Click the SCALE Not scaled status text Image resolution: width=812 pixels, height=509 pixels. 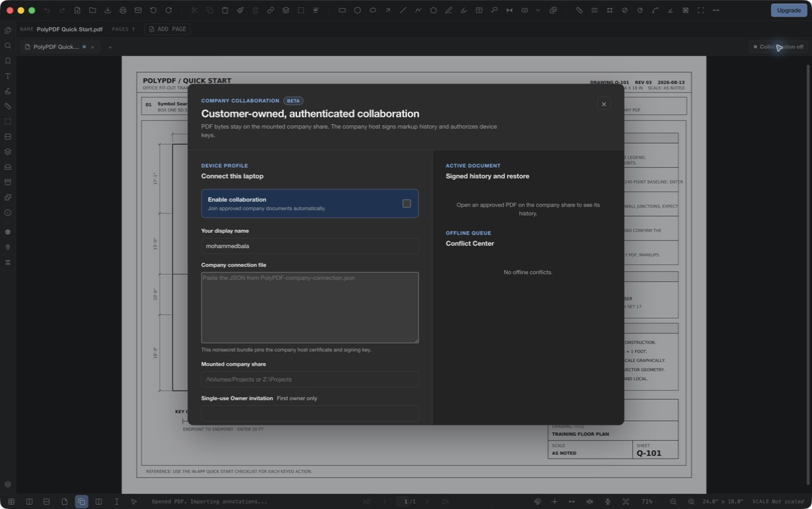(778, 502)
